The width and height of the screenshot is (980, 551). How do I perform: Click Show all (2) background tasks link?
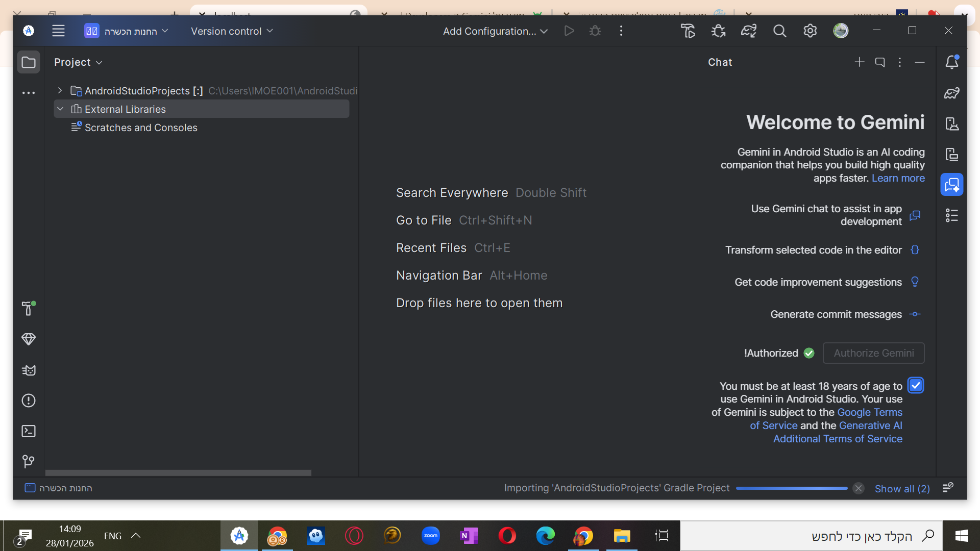pos(902,489)
